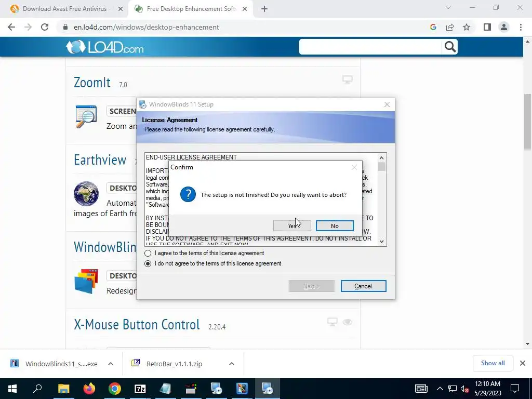Open the Earthview software link

[x=100, y=160]
